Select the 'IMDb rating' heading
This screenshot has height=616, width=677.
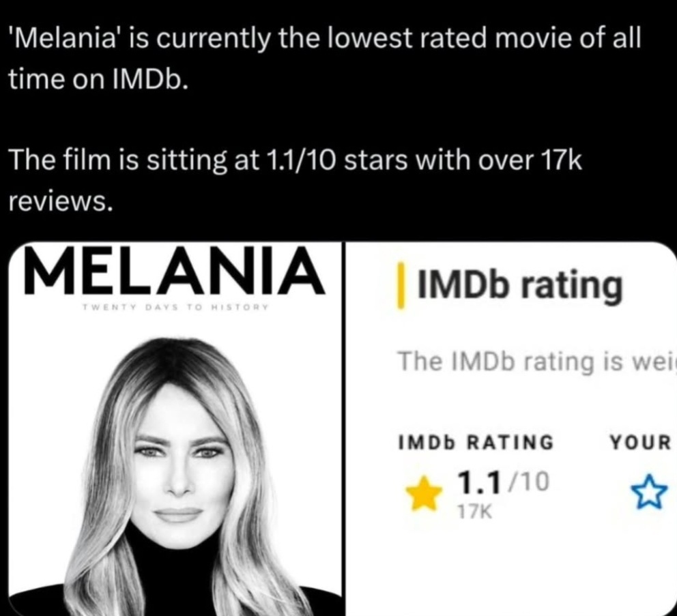point(519,287)
